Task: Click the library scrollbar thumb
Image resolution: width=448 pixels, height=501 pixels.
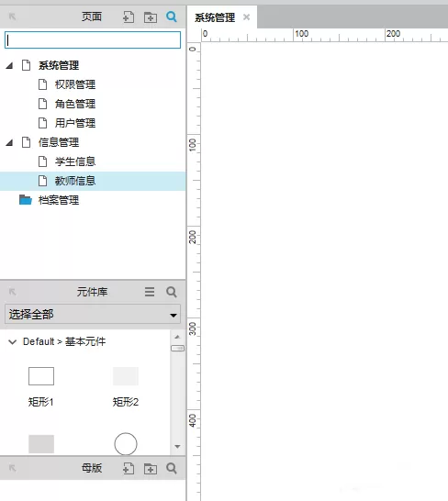Action: pos(177,349)
